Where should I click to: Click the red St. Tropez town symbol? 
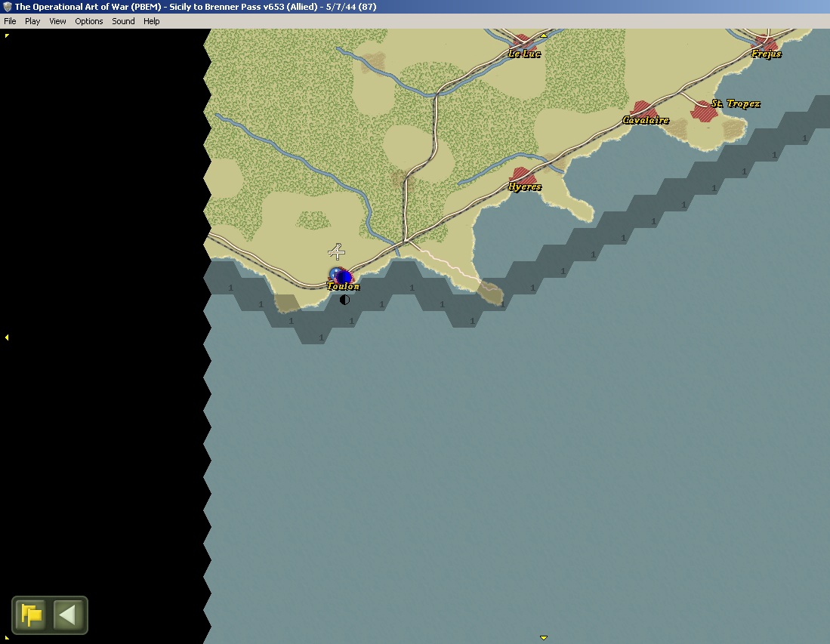click(x=703, y=111)
